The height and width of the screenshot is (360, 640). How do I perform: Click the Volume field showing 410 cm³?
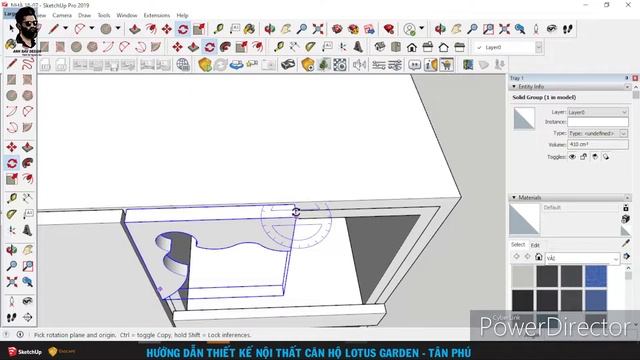(x=598, y=144)
